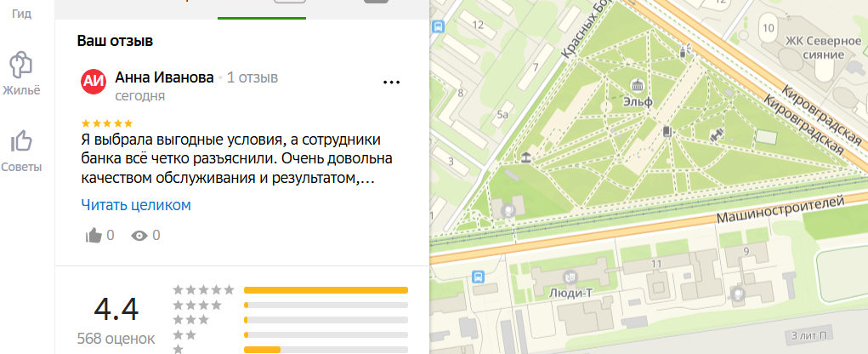Image resolution: width=868 pixels, height=354 pixels.
Task: Click the Машиностроителей street label
Action: [780, 210]
